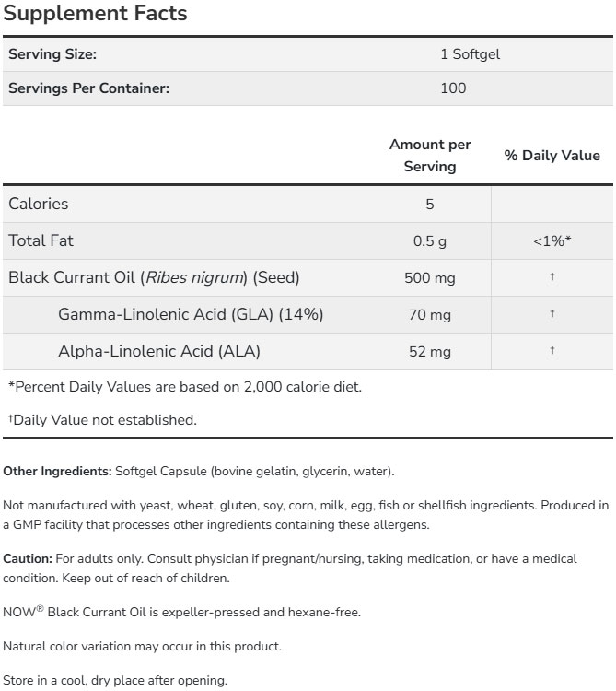Screen dimensions: 616x691
Task: Click the Caution bold label
Action: click(x=28, y=559)
